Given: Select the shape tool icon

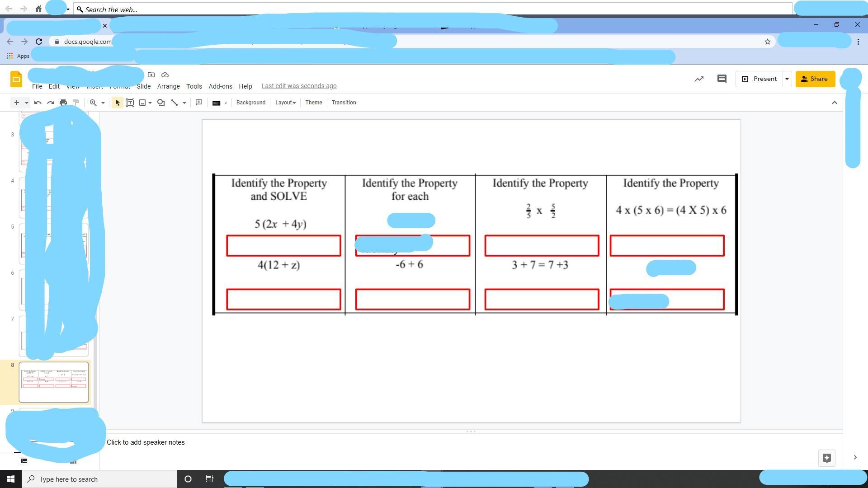Looking at the screenshot, I should point(161,103).
